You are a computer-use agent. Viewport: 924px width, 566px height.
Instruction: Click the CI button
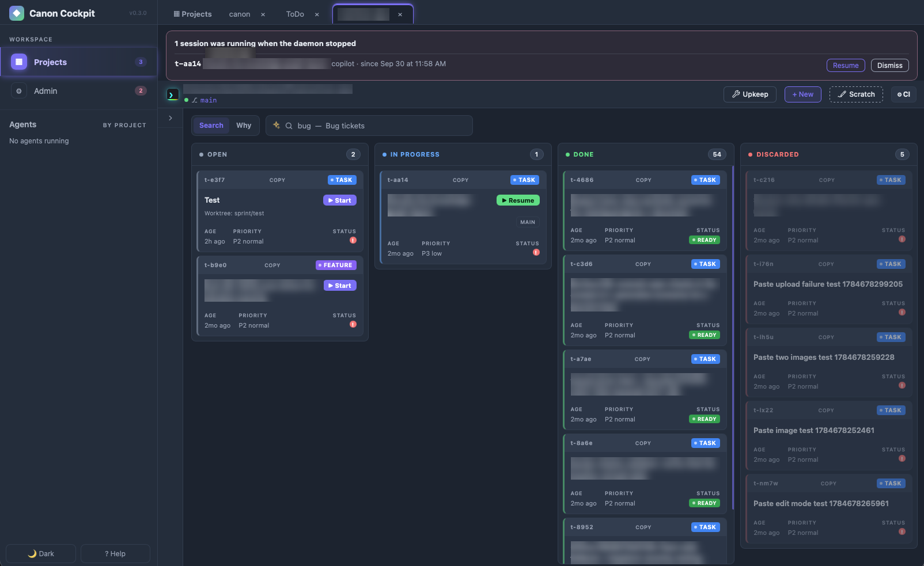(x=903, y=94)
